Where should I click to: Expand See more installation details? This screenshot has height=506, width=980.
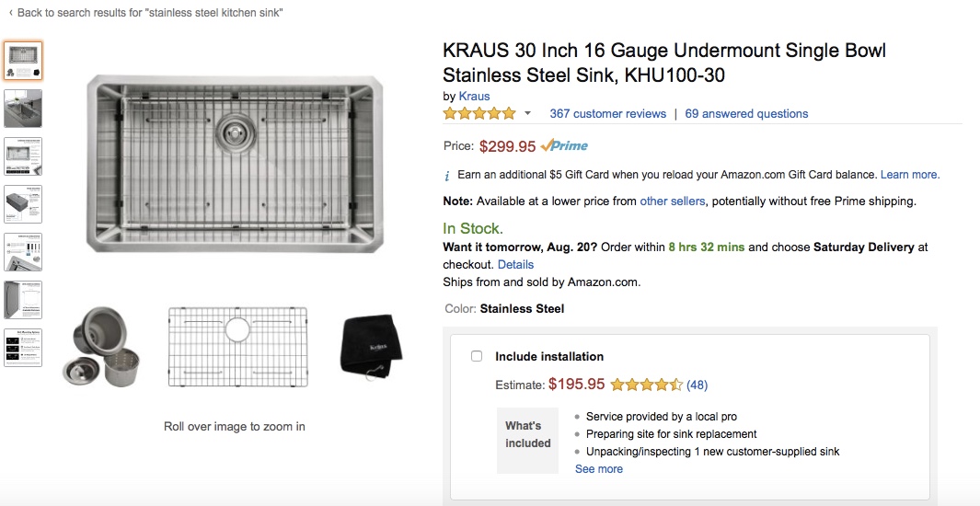coord(598,469)
